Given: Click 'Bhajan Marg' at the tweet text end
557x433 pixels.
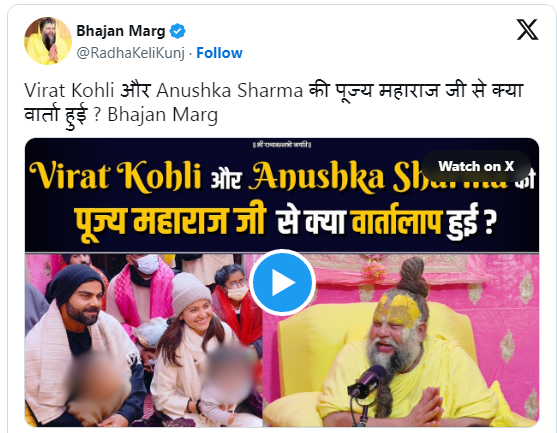Looking at the screenshot, I should click(x=163, y=115).
